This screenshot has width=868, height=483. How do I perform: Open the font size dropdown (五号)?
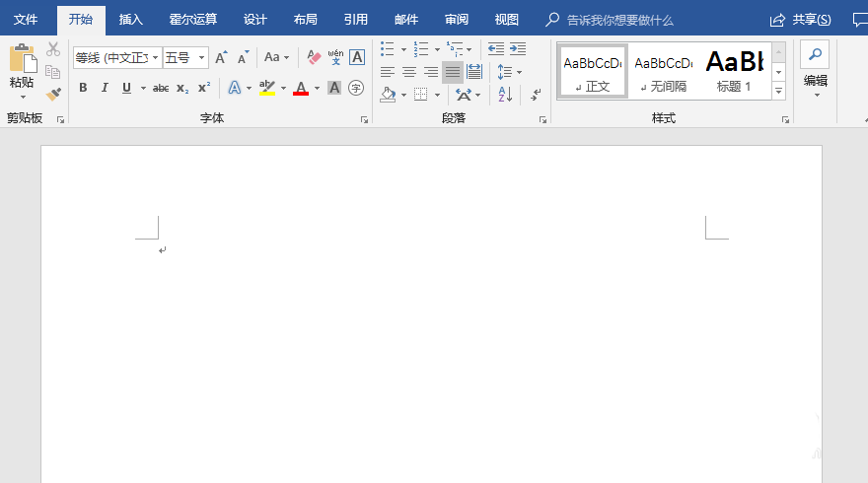201,57
